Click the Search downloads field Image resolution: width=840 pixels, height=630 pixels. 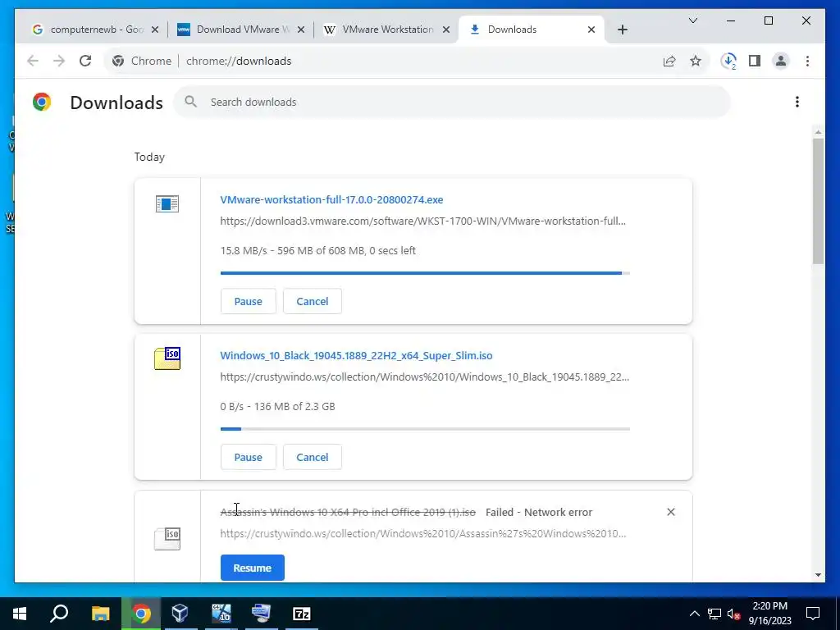pyautogui.click(x=452, y=102)
